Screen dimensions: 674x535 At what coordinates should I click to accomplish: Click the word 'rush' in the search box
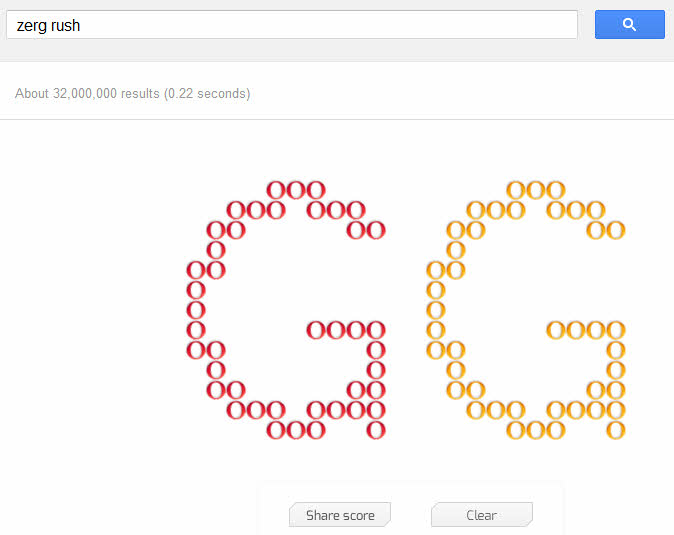tap(65, 25)
